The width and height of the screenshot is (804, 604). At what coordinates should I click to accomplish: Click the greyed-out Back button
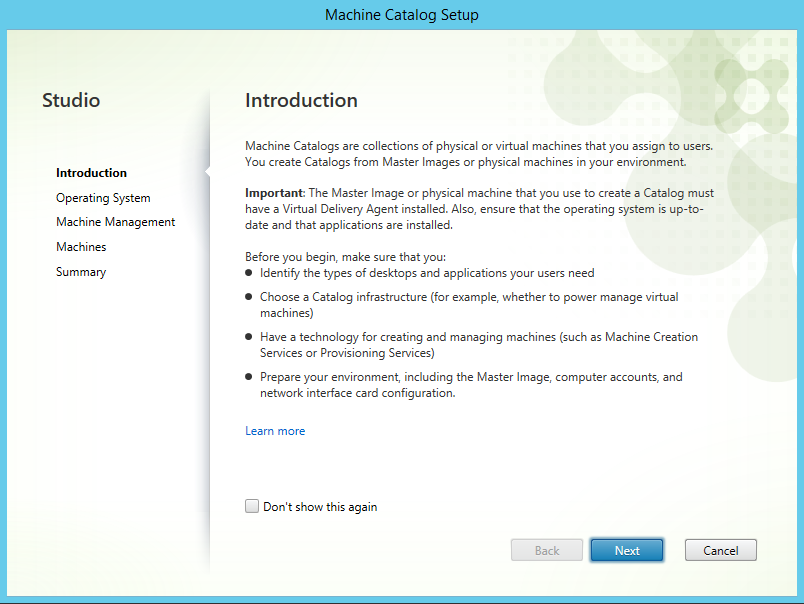tap(547, 550)
